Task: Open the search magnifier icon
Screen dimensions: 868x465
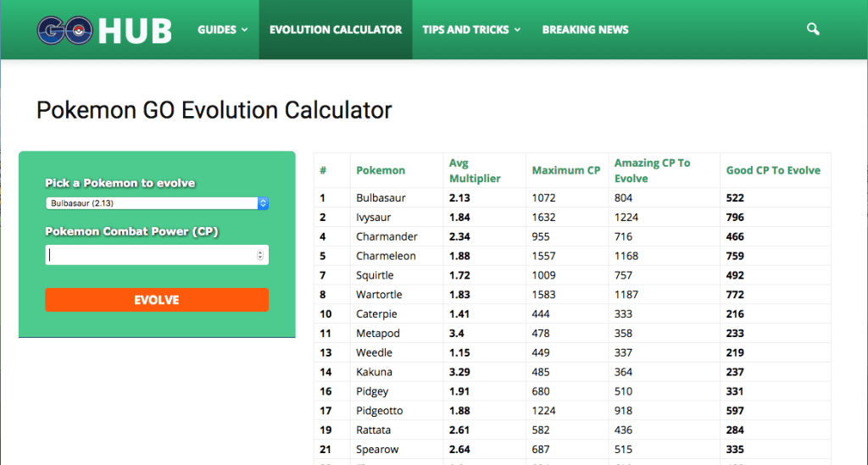Action: (813, 30)
